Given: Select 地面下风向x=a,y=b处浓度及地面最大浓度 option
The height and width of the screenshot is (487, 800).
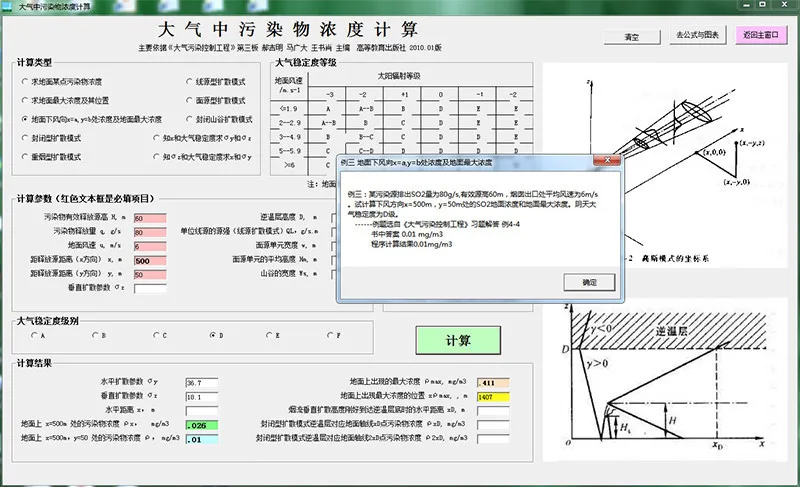Looking at the screenshot, I should (92, 119).
